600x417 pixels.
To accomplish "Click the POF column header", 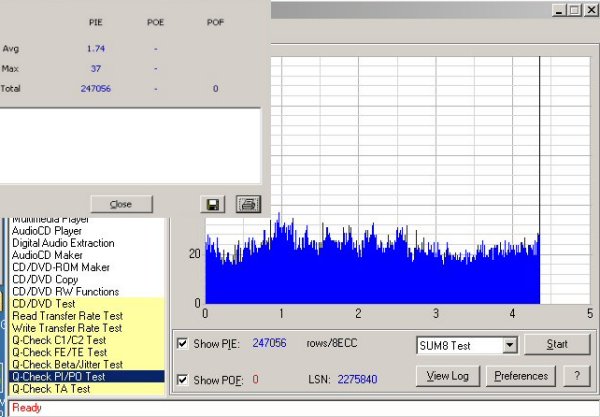I will 215,22.
